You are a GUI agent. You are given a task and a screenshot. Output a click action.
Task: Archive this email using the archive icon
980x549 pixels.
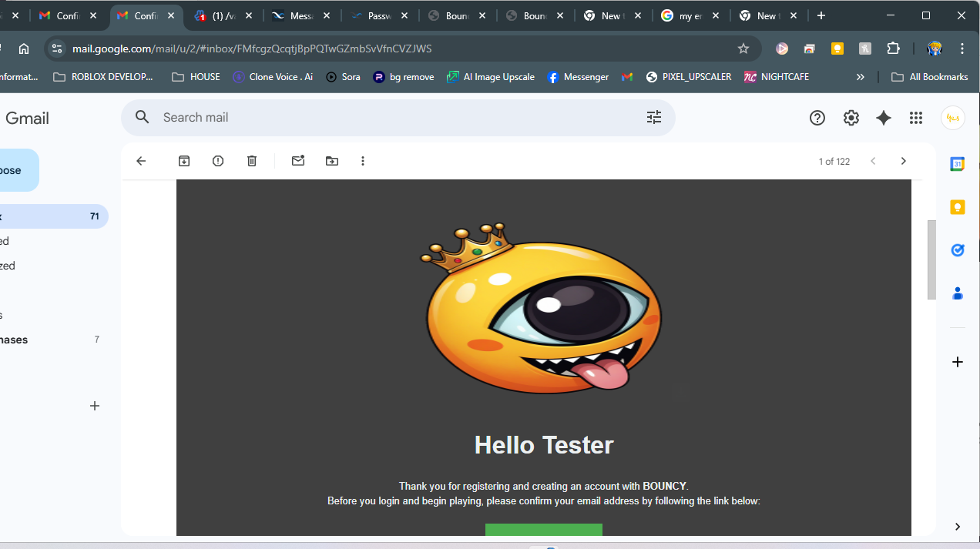tap(184, 161)
